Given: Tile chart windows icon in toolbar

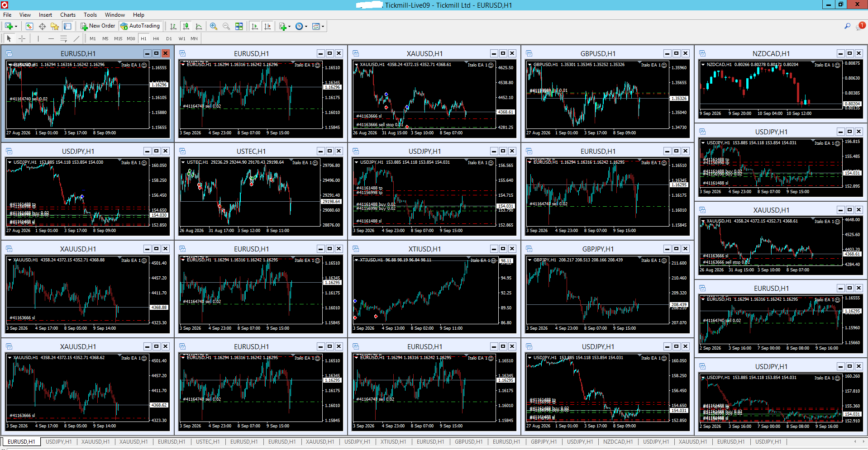Looking at the screenshot, I should [239, 26].
